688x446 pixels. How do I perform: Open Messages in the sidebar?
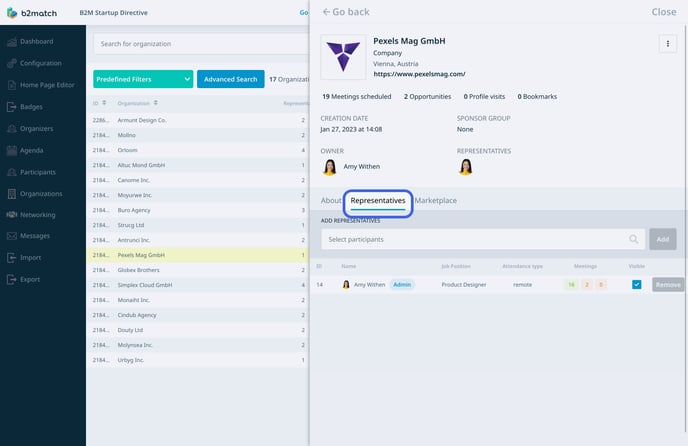[x=35, y=236]
